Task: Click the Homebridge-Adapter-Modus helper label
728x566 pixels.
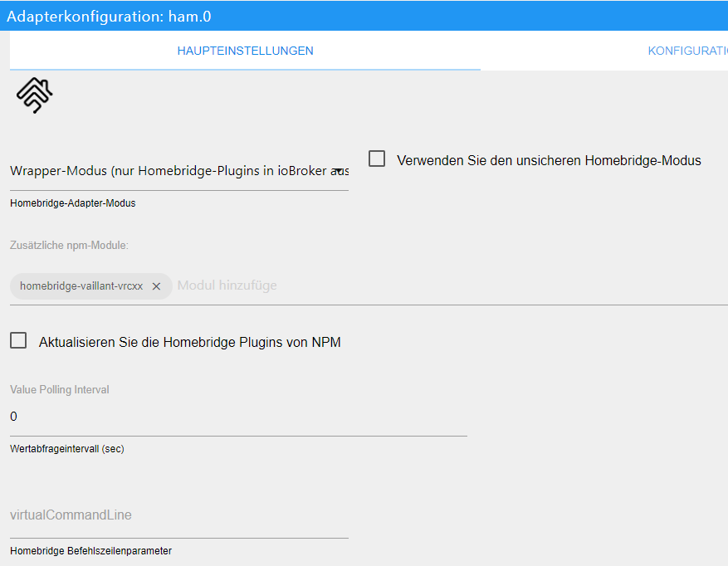Action: pos(73,203)
